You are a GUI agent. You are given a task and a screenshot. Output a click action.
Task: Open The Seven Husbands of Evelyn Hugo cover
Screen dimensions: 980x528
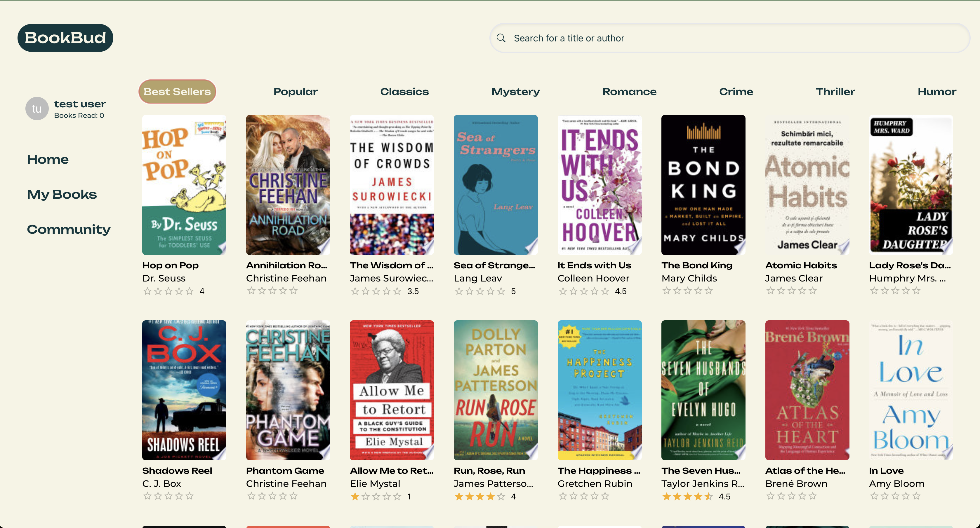703,390
